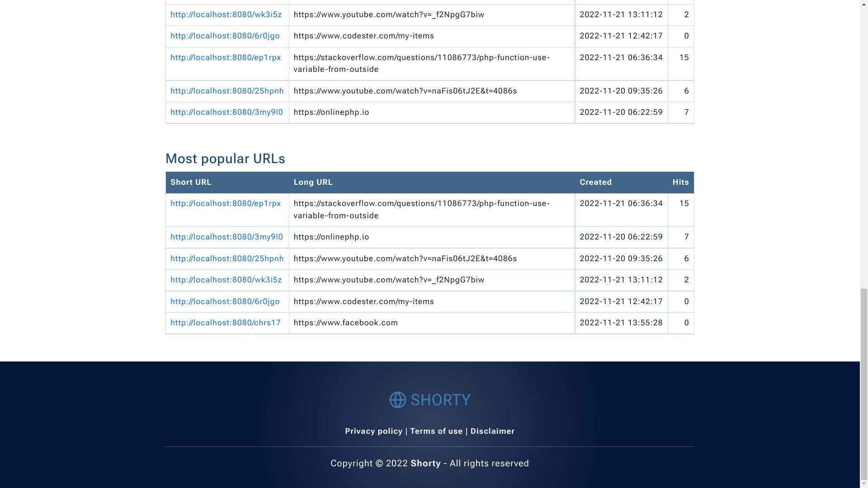Image resolution: width=868 pixels, height=488 pixels.
Task: Open ep1rpx link under Most popular URLs
Action: point(225,203)
